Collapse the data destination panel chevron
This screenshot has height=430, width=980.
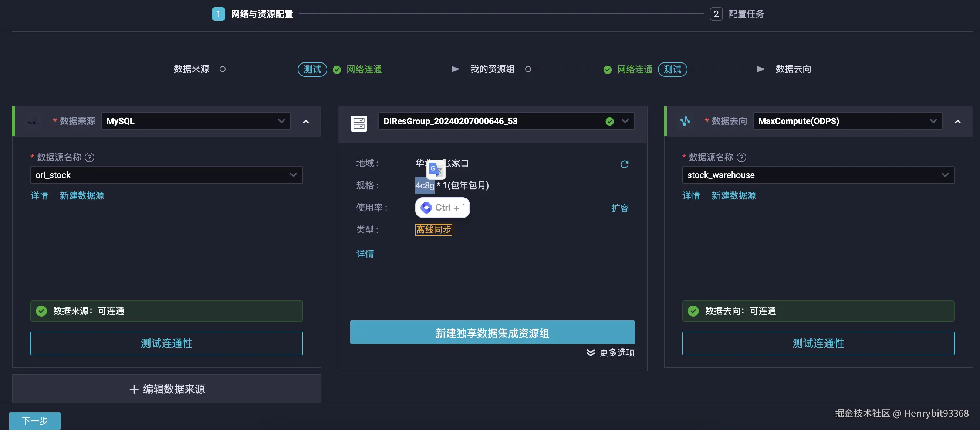[957, 122]
